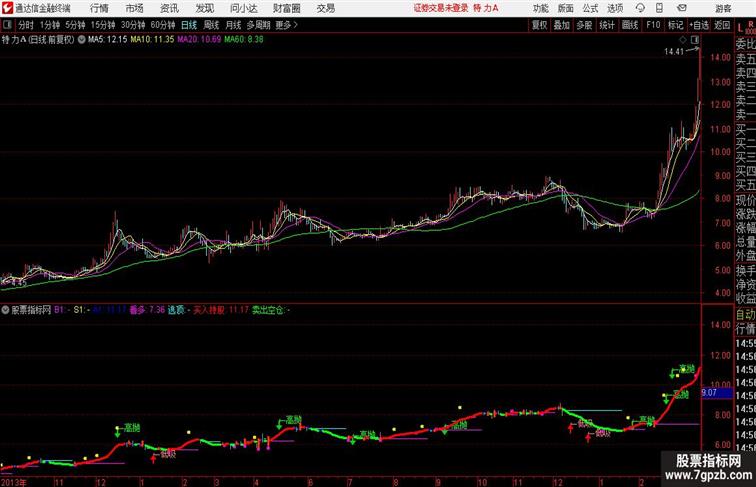Image resolution: width=756 pixels, height=487 pixels.
Task: Click the 证券交易未登录 status link
Action: (440, 8)
